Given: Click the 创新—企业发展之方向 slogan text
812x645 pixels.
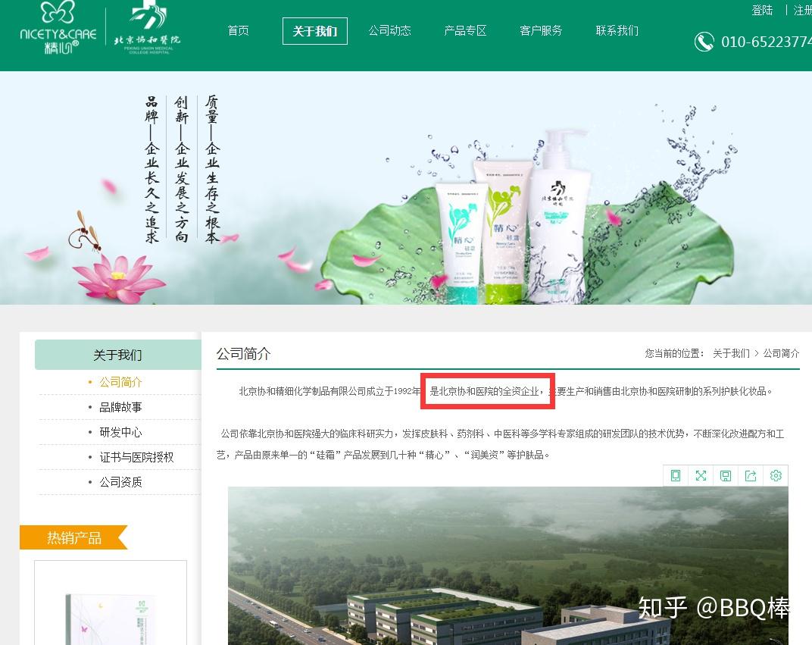Looking at the screenshot, I should [181, 168].
